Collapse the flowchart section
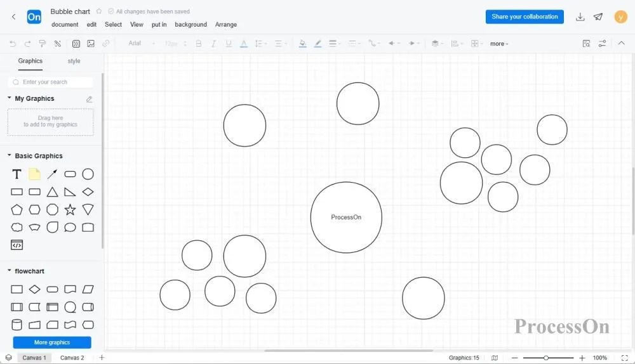This screenshot has width=635, height=364. coord(10,271)
